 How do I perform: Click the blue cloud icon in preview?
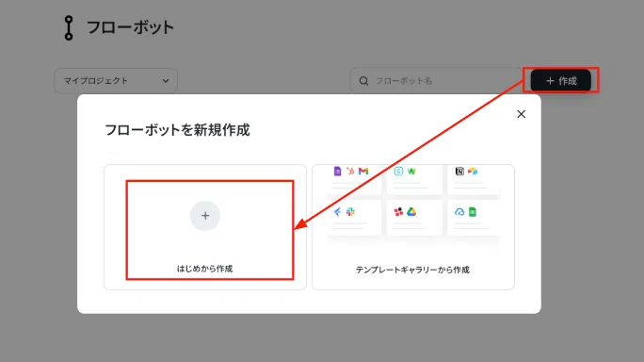(459, 212)
